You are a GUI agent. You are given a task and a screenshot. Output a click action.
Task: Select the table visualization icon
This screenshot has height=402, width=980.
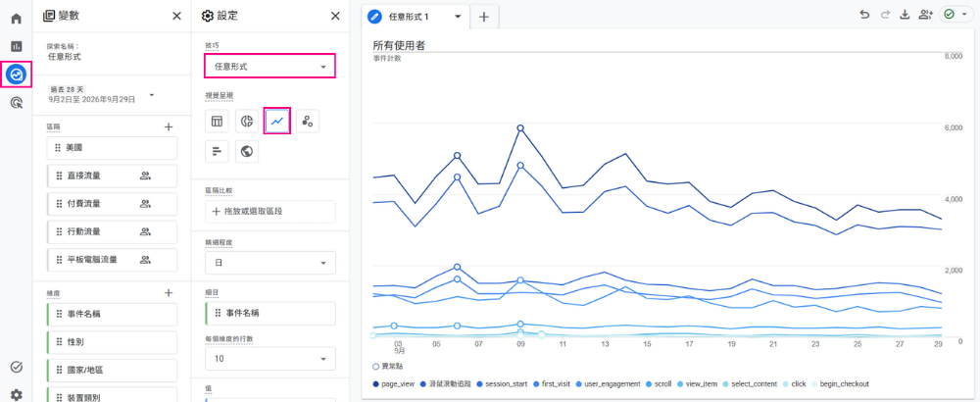(217, 122)
